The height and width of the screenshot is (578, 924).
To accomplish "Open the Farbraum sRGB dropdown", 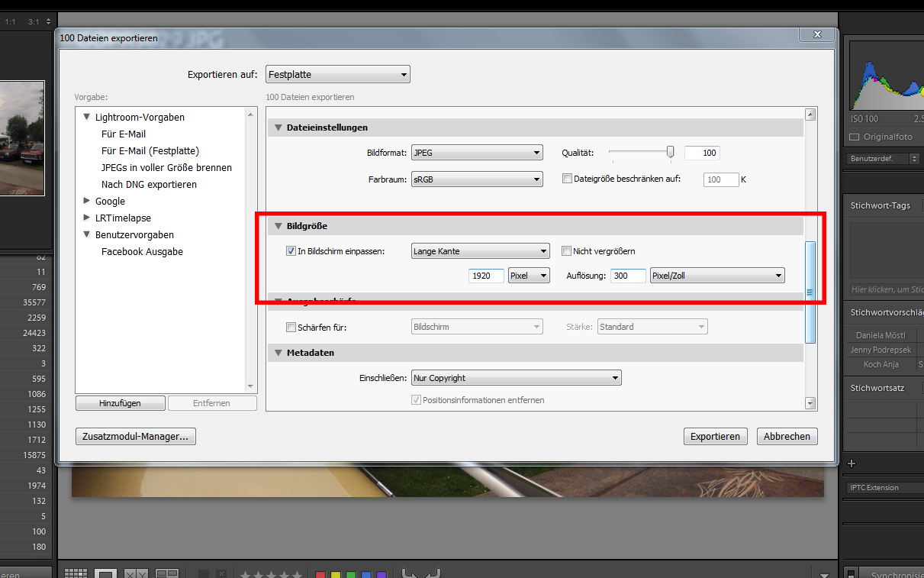I will tap(477, 179).
